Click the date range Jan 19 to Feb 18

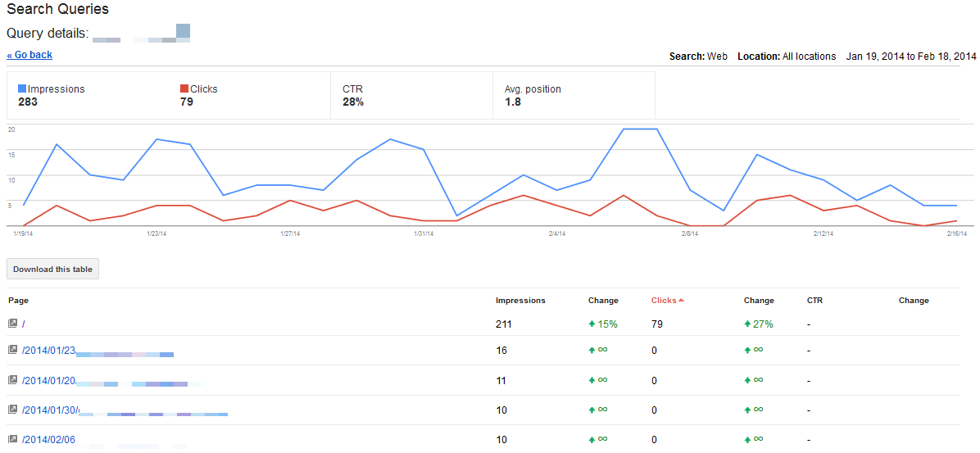click(911, 57)
